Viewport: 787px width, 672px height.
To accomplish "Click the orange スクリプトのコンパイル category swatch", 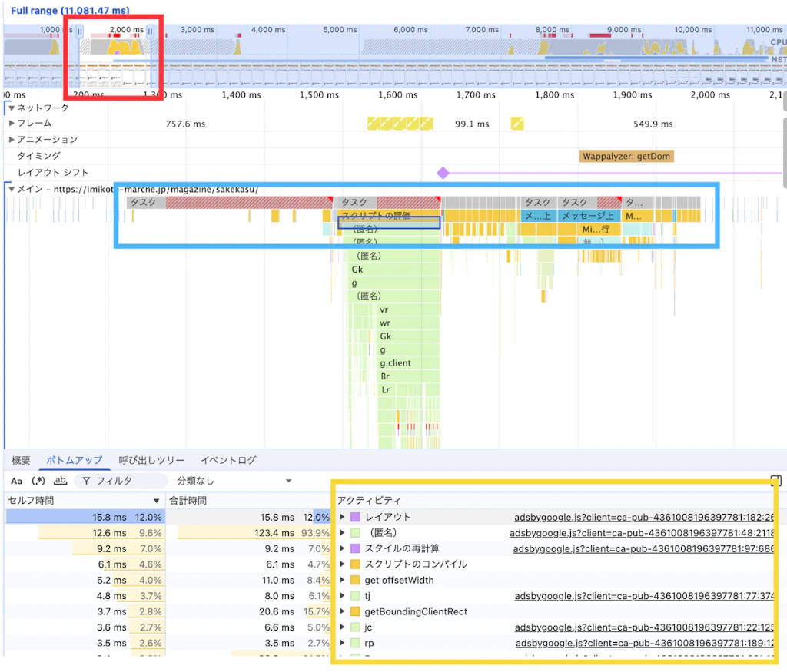I will [x=355, y=564].
